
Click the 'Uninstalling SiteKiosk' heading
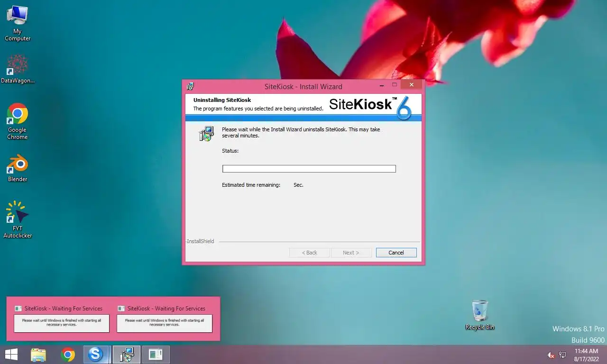[x=222, y=100]
